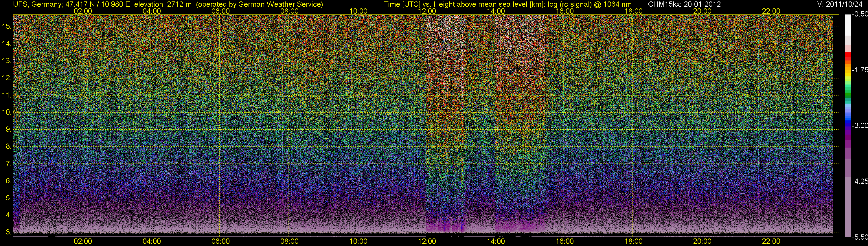Click the "14." km height label

[x=7, y=43]
